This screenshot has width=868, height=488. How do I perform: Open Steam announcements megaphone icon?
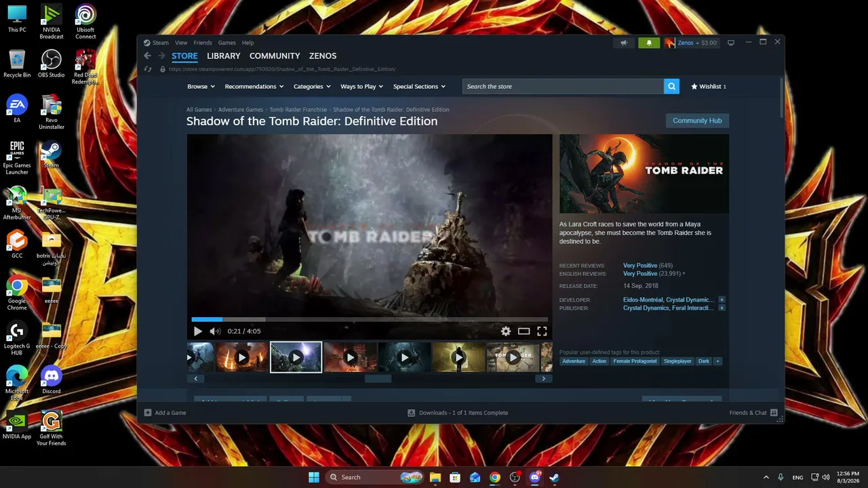(x=624, y=43)
